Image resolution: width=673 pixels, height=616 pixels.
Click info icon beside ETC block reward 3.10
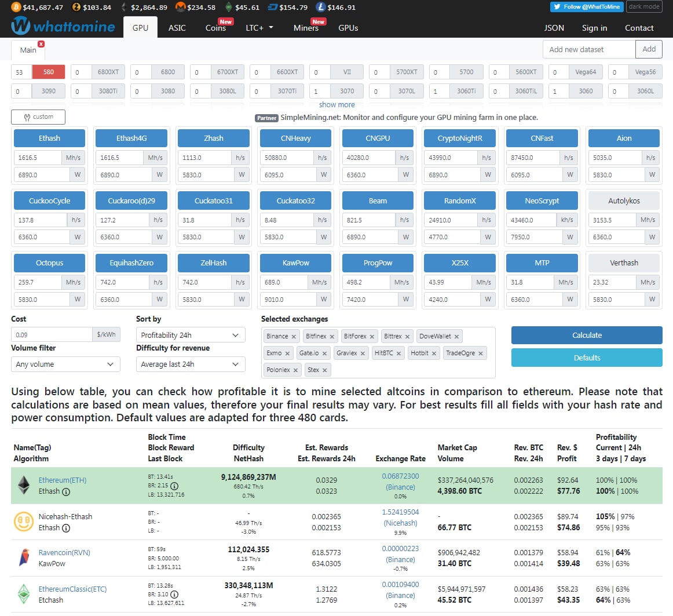pos(174,595)
